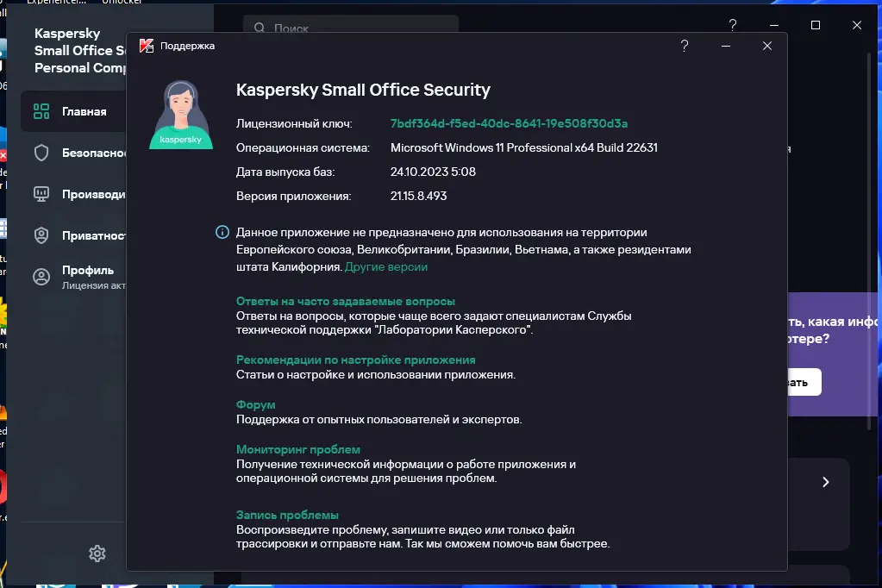Screen dimensions: 882x588
Task: Open the Другие версии link
Action: coord(386,266)
